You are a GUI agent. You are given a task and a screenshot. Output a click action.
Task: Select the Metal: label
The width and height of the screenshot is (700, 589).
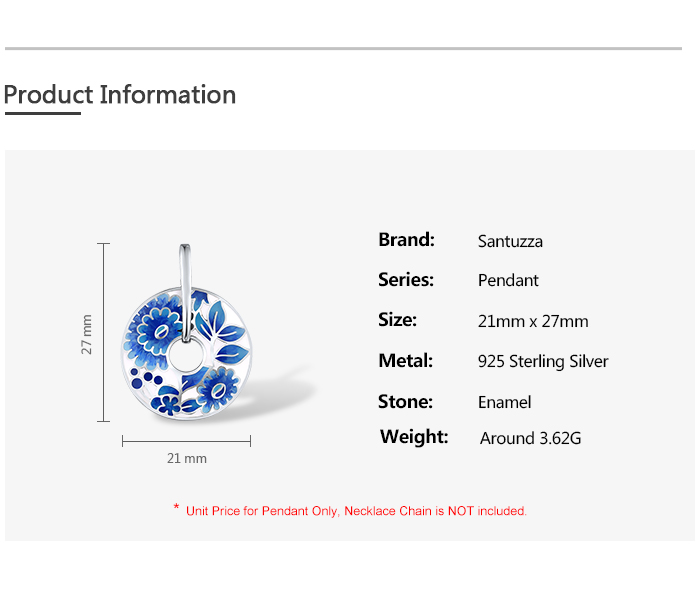click(x=405, y=360)
